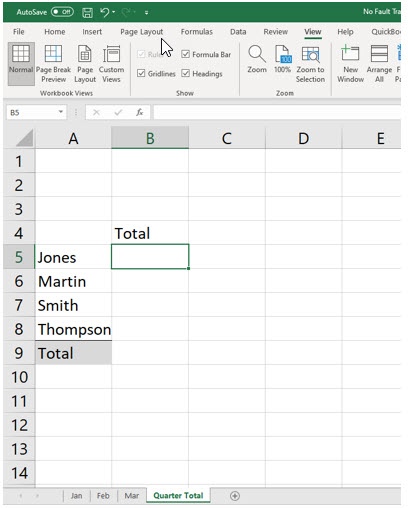The height and width of the screenshot is (508, 408).
Task: Select row 14 header
Action: click(x=19, y=473)
